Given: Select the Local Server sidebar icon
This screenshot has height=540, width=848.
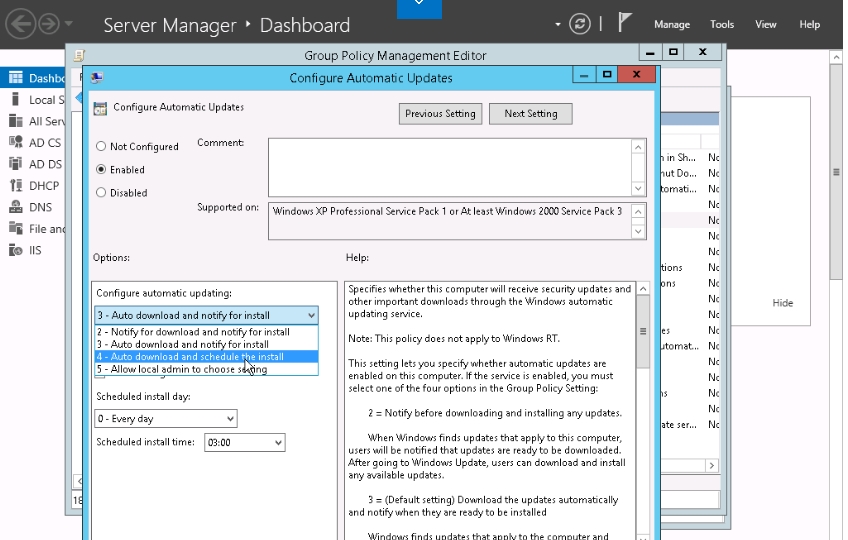Looking at the screenshot, I should (16, 99).
